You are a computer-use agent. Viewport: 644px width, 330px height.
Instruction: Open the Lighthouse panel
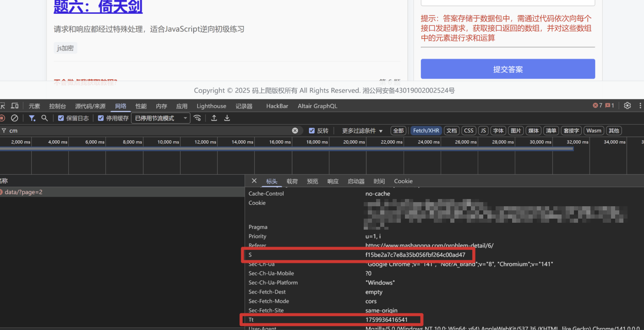(x=212, y=106)
